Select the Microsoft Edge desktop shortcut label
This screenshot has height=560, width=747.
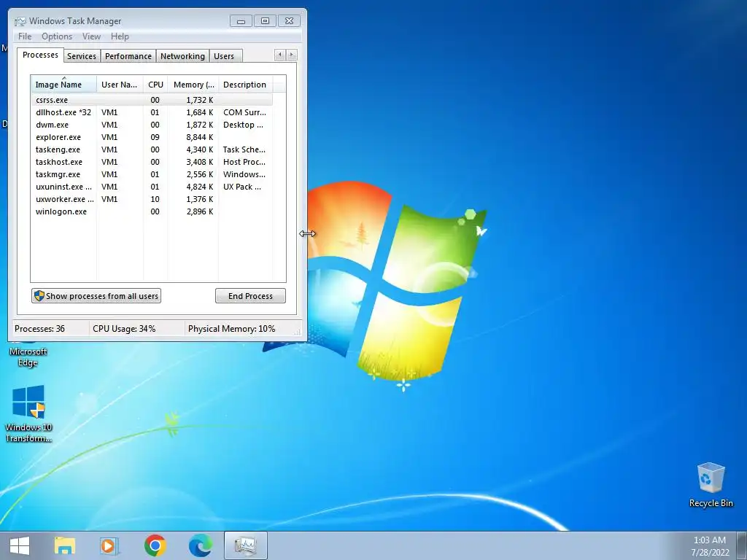[28, 357]
